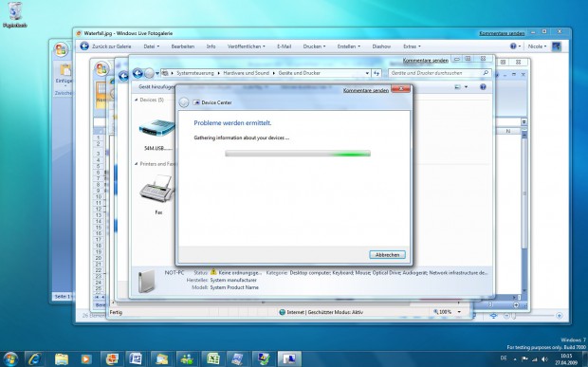Viewport: 588px width, 367px height.
Task: Open the Office button in Excel window
Action: tap(101, 68)
